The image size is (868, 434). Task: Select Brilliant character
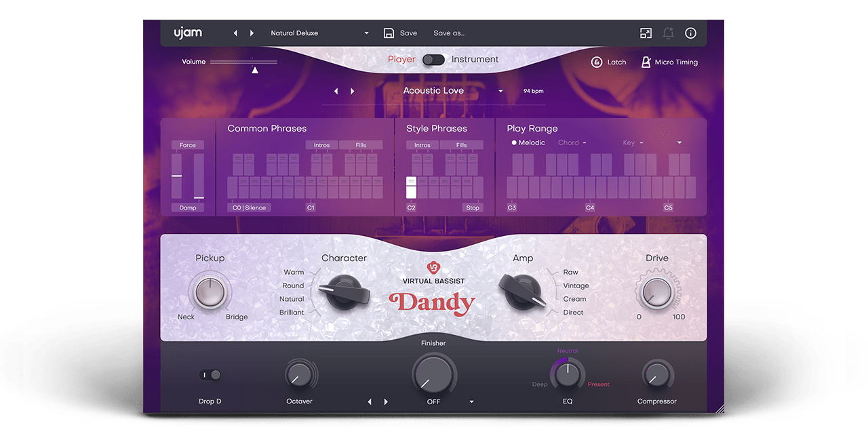point(292,313)
